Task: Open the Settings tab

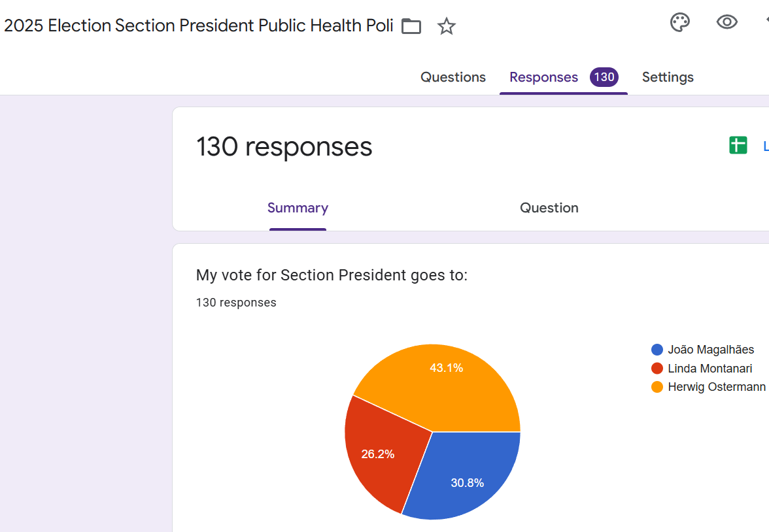Action: click(x=668, y=77)
